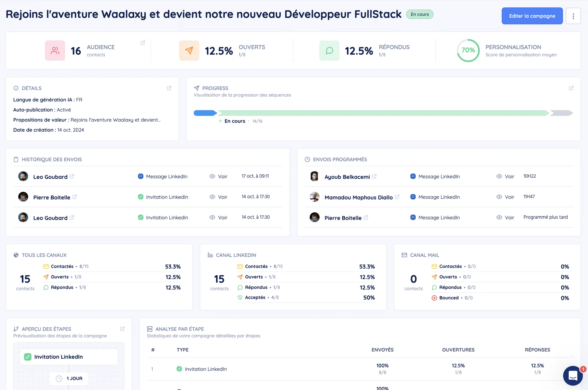
Task: Click the ENVOYÉS column header
Action: pos(382,350)
